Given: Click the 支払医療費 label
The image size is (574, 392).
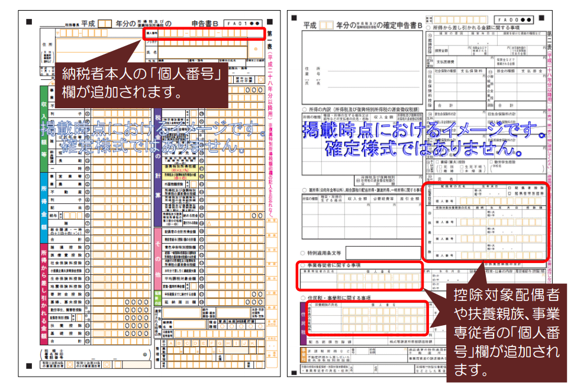Looking at the screenshot, I should pos(446,62).
